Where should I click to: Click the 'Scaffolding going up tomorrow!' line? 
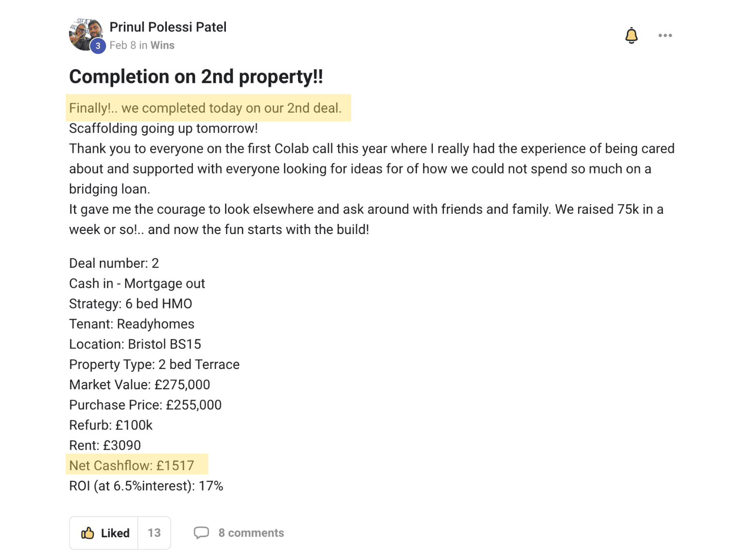[163, 128]
